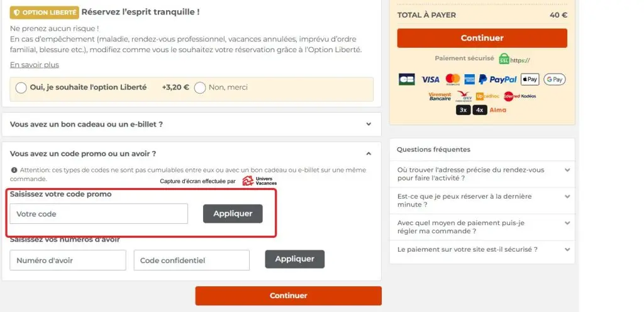This screenshot has width=644, height=312.
Task: Click the Option Liberté shield badge
Action: tap(45, 13)
